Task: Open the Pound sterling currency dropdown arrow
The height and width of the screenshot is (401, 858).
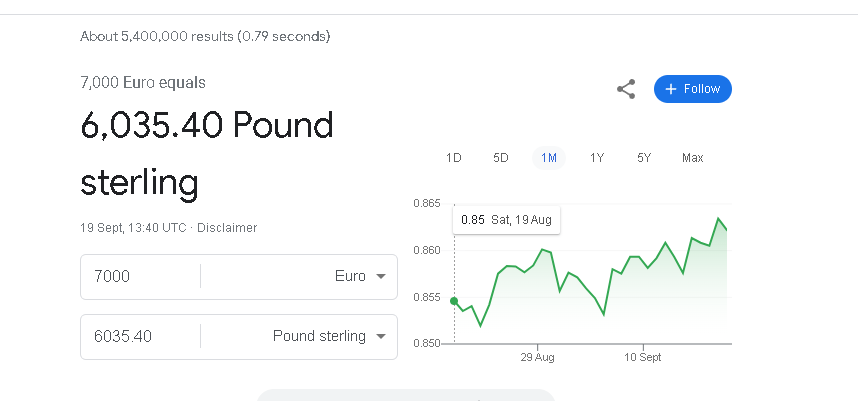Action: 381,336
